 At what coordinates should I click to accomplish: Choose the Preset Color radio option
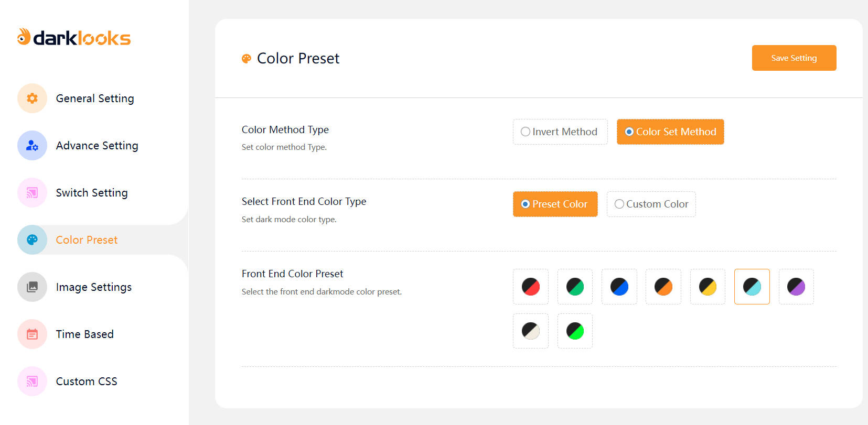pyautogui.click(x=526, y=204)
